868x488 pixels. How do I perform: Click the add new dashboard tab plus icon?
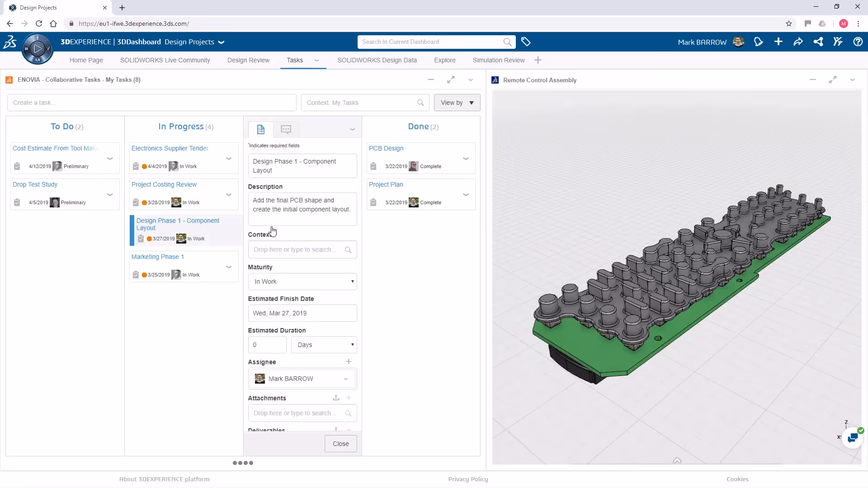[538, 60]
